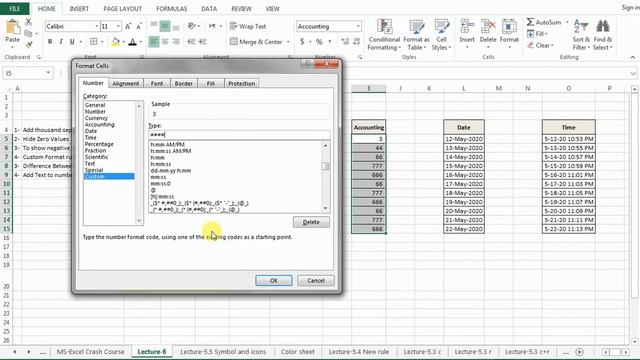Image resolution: width=640 pixels, height=360 pixels.
Task: Click Merge & Center
Action: click(x=256, y=42)
